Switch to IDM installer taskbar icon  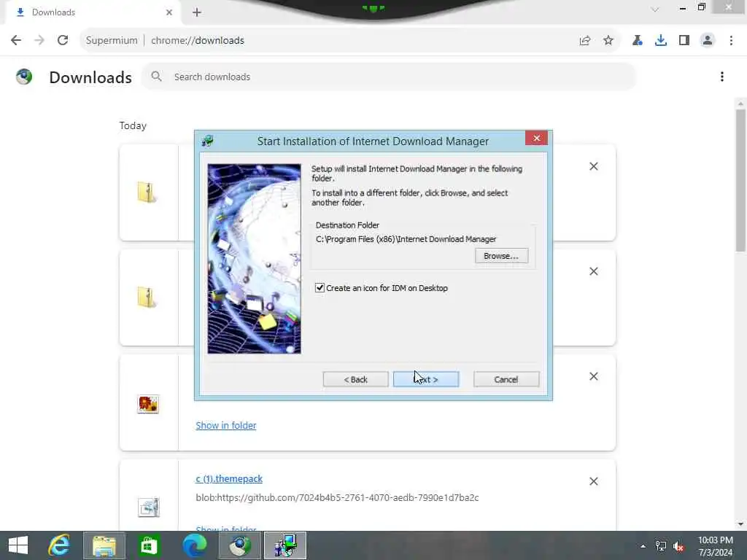[285, 545]
